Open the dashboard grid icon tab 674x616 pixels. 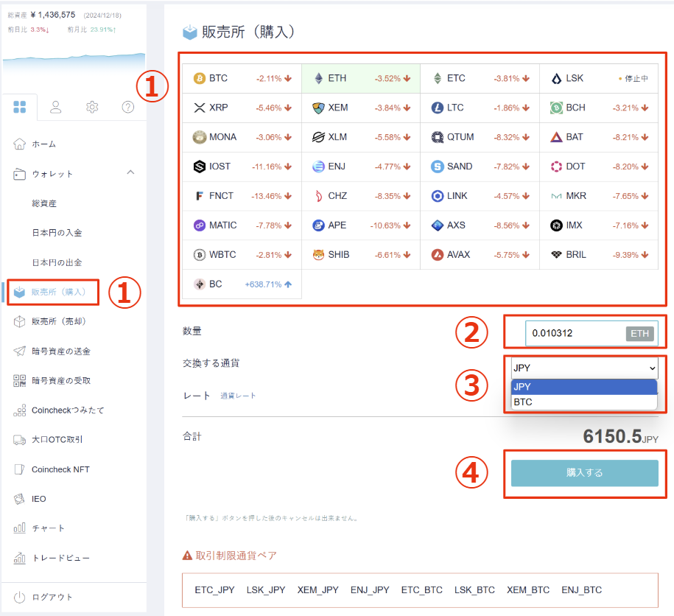(20, 107)
